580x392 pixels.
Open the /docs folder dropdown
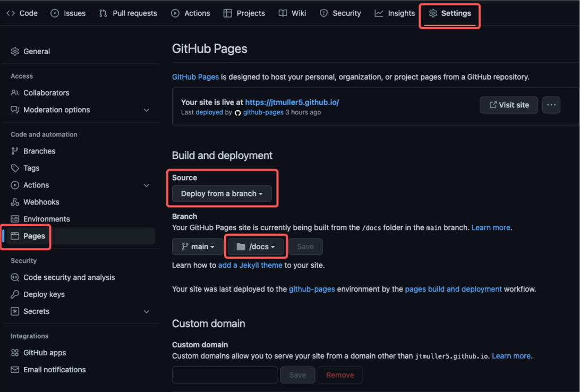click(255, 246)
